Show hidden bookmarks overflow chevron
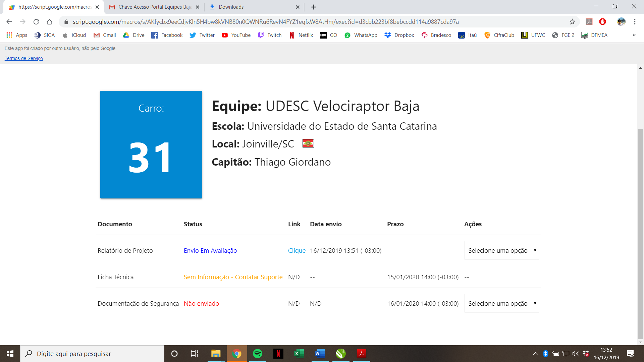 click(x=634, y=35)
